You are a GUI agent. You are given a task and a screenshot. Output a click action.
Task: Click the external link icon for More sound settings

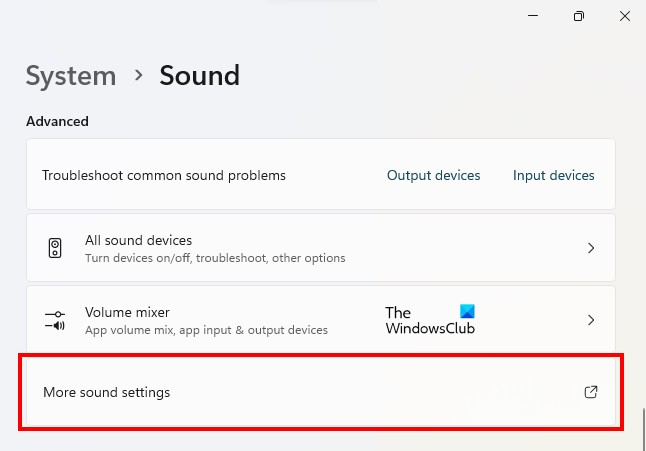pos(590,392)
